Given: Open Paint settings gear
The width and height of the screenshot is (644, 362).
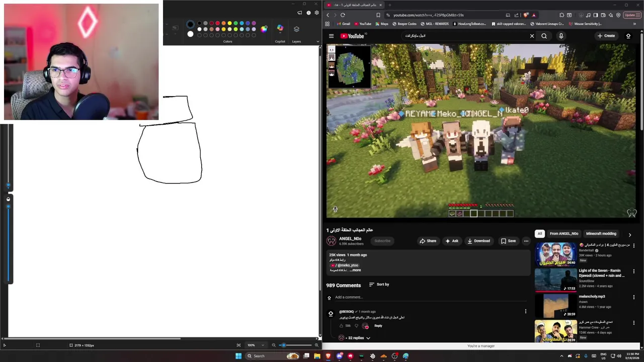Looking at the screenshot, I should point(316,13).
